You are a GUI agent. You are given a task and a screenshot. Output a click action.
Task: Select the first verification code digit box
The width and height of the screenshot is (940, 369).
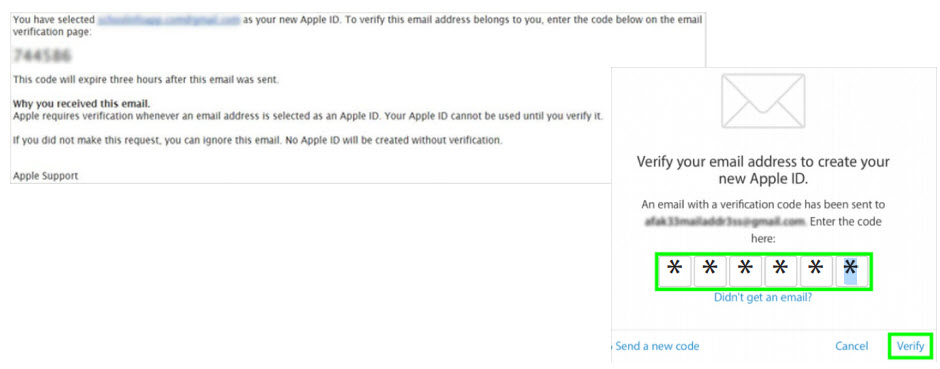pos(674,271)
